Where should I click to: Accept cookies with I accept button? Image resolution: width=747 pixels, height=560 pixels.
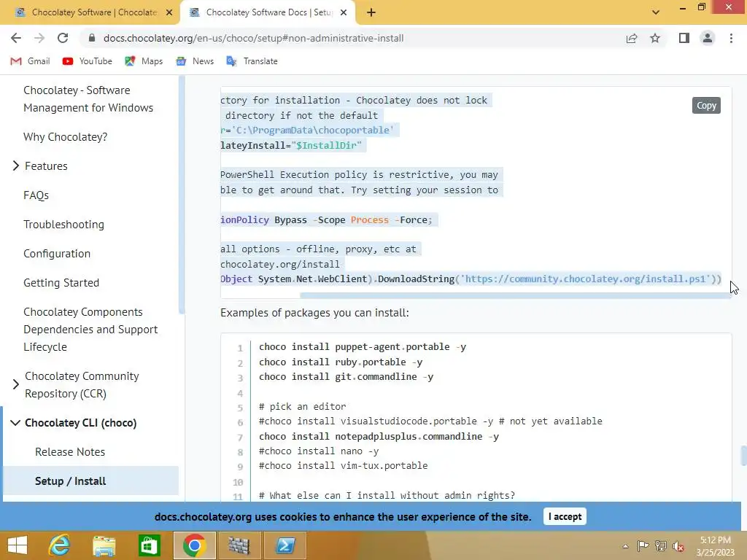click(x=565, y=517)
